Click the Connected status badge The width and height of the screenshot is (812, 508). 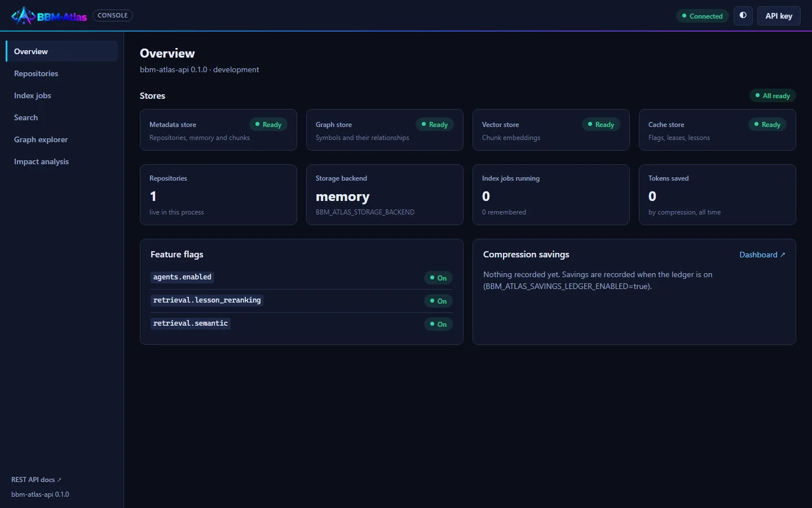coord(703,16)
